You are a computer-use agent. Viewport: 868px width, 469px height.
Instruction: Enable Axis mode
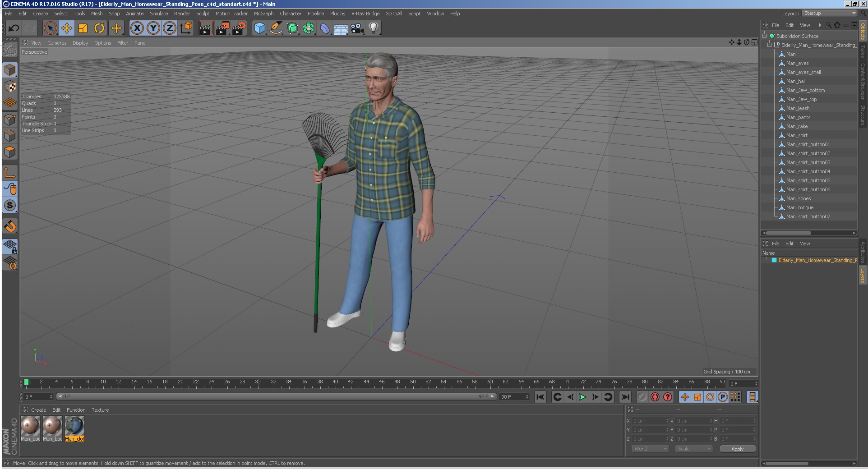point(10,172)
